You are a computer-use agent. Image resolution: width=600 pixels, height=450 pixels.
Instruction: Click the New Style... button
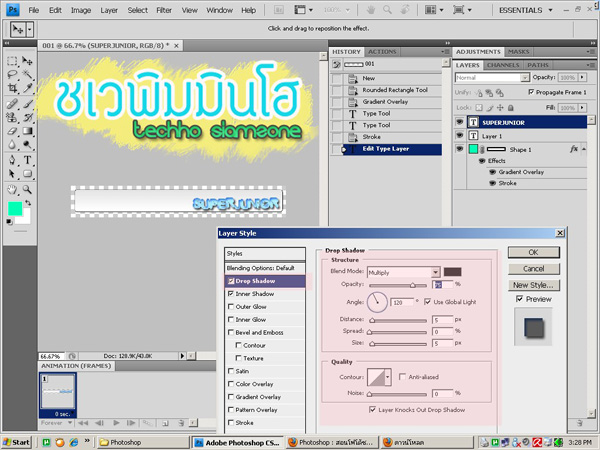[x=533, y=285]
